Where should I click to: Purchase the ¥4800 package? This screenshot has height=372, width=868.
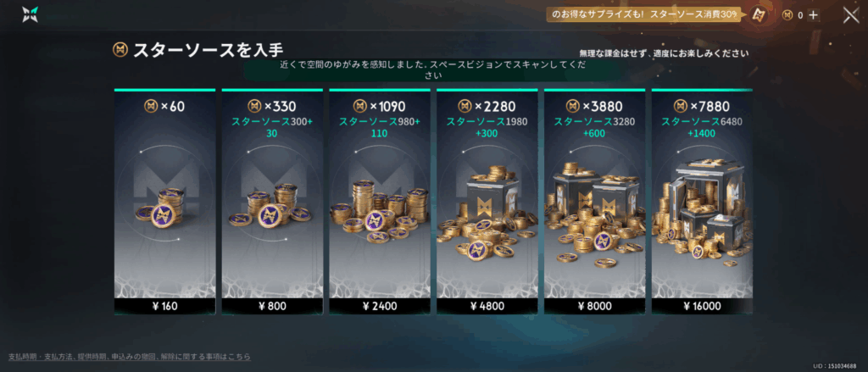[487, 306]
